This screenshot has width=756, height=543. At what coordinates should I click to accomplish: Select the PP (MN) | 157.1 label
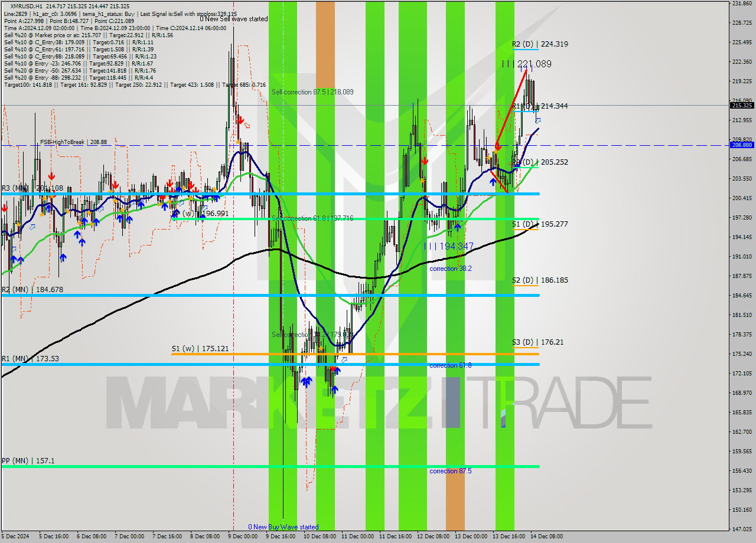28,461
